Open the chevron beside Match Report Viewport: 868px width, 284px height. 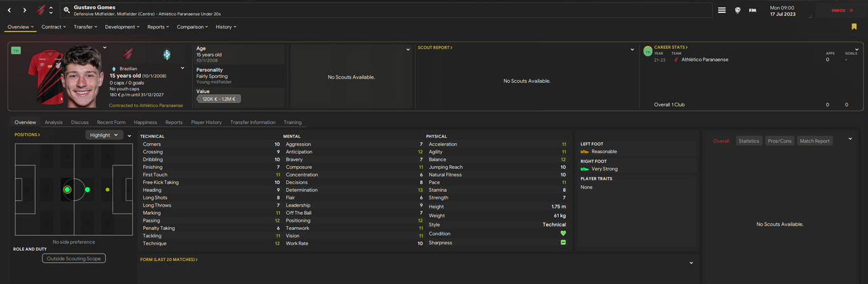pos(850,139)
